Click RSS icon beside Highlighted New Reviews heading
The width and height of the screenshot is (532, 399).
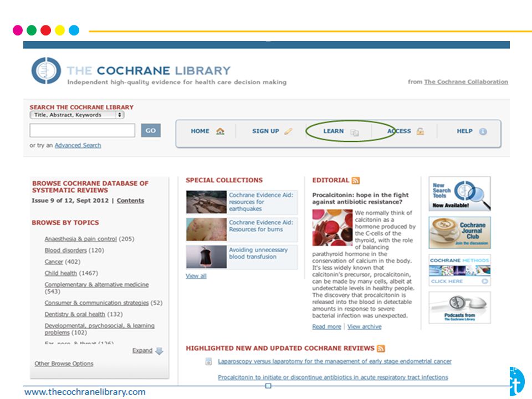coord(381,349)
